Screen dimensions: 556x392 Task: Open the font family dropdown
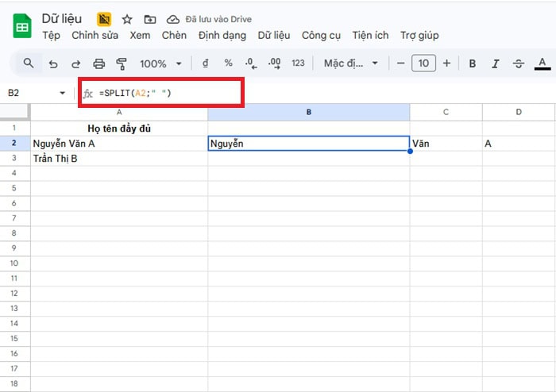coord(350,63)
